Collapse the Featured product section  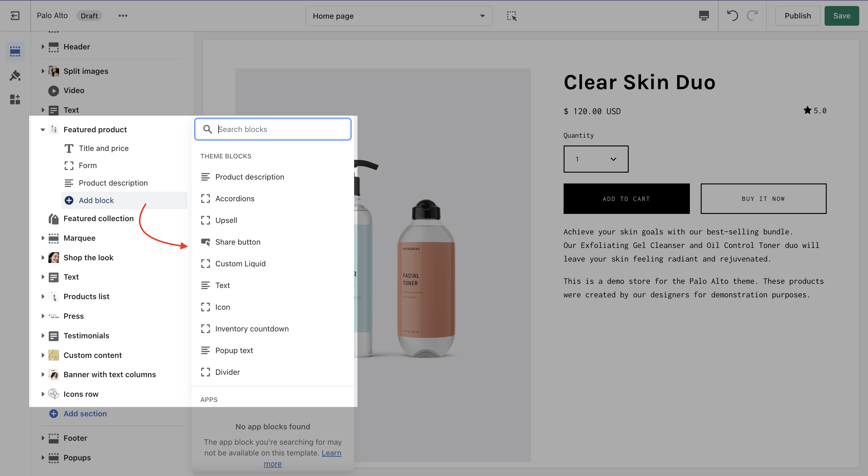43,130
